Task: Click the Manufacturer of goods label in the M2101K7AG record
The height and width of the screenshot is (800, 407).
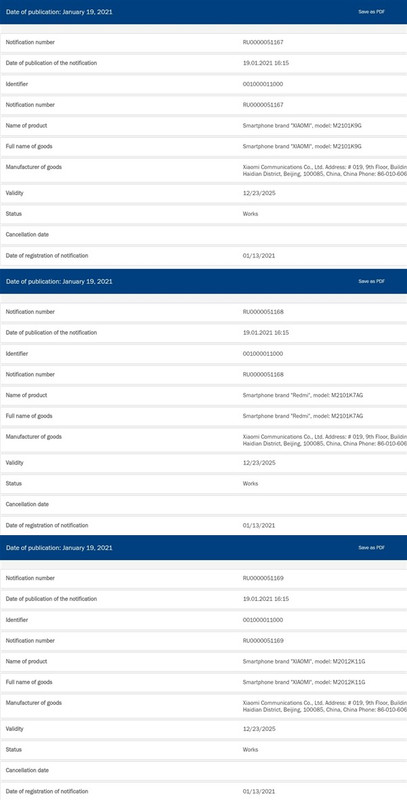Action: pos(34,437)
